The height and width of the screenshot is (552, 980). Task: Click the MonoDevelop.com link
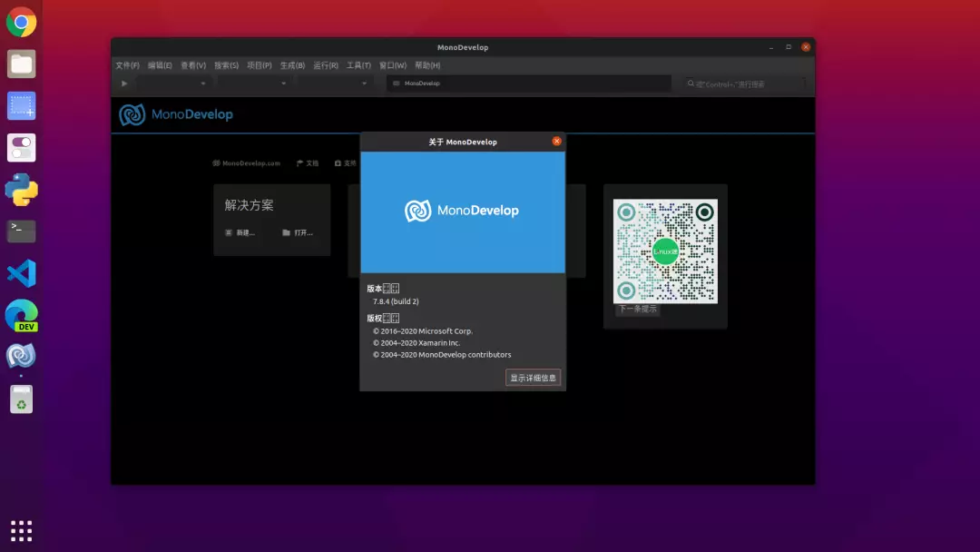[246, 163]
